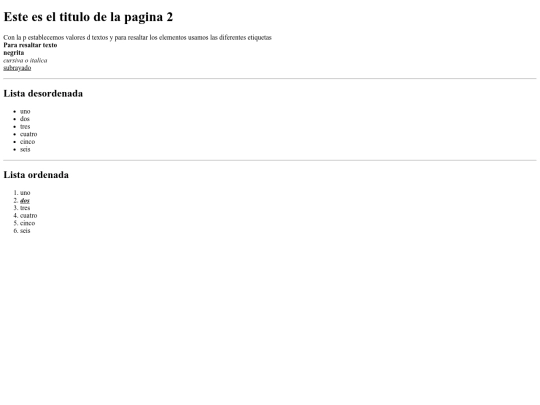Viewport: 540px width, 405px height.
Task: Click the bold underlined 'dos' in ordered list
Action: [25, 200]
